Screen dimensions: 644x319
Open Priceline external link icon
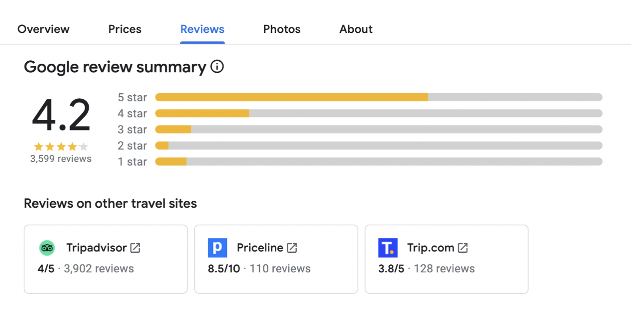coord(292,248)
